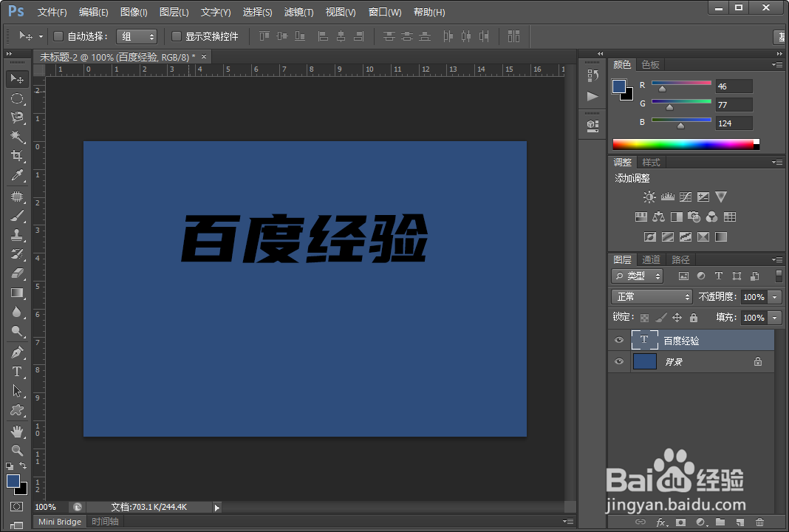Screen dimensions: 789x532
Task: Select the Path Selection tool
Action: pyautogui.click(x=17, y=391)
